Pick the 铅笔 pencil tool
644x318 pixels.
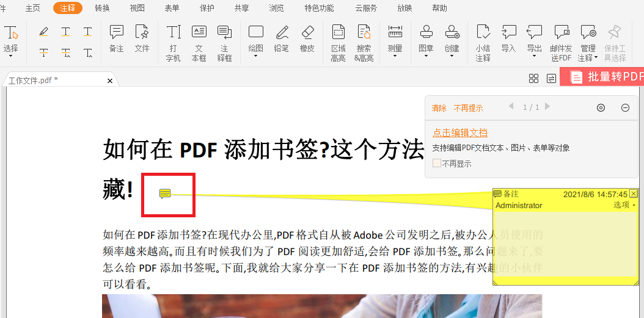(x=281, y=38)
